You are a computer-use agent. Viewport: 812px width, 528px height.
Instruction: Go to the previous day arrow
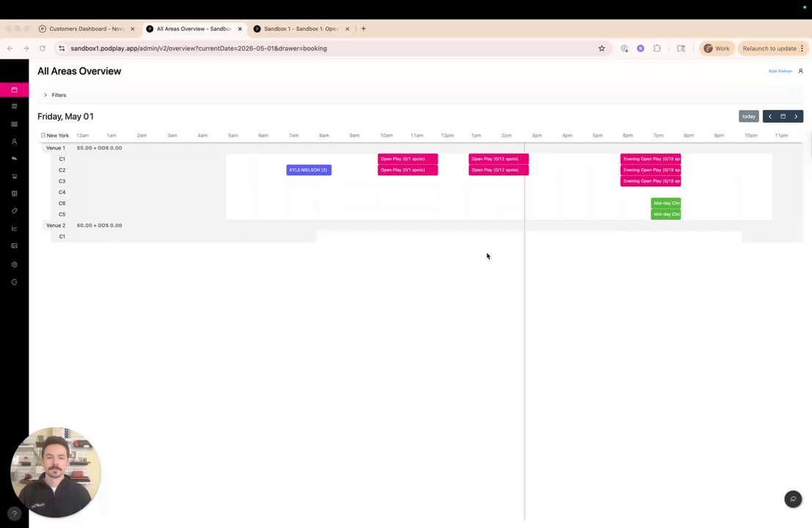(x=770, y=117)
